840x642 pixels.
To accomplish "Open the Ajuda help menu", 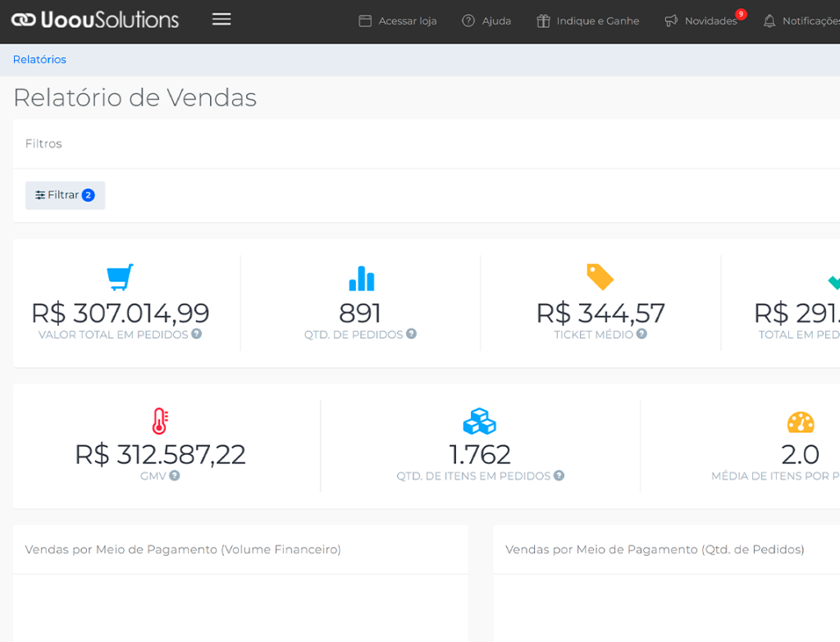I will pyautogui.click(x=486, y=20).
